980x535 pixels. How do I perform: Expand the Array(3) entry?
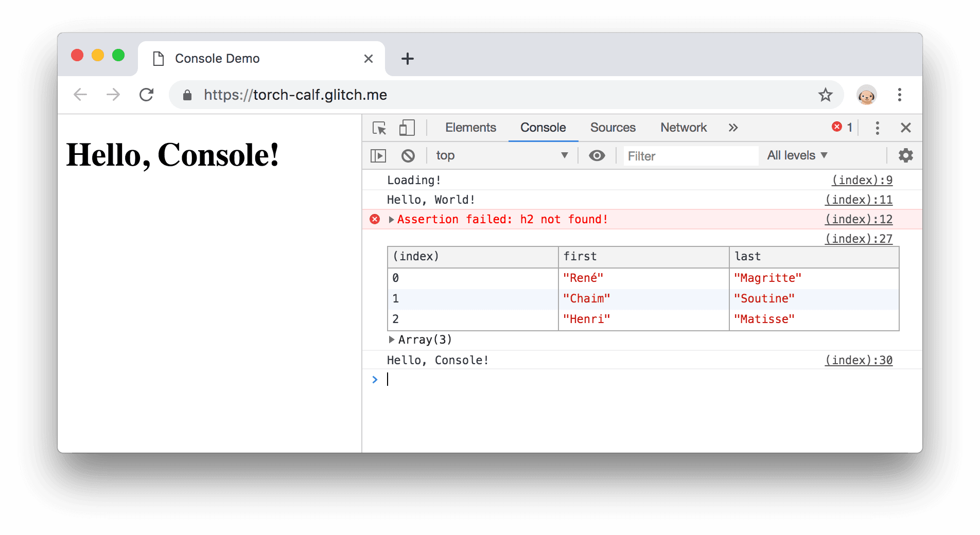click(x=392, y=340)
